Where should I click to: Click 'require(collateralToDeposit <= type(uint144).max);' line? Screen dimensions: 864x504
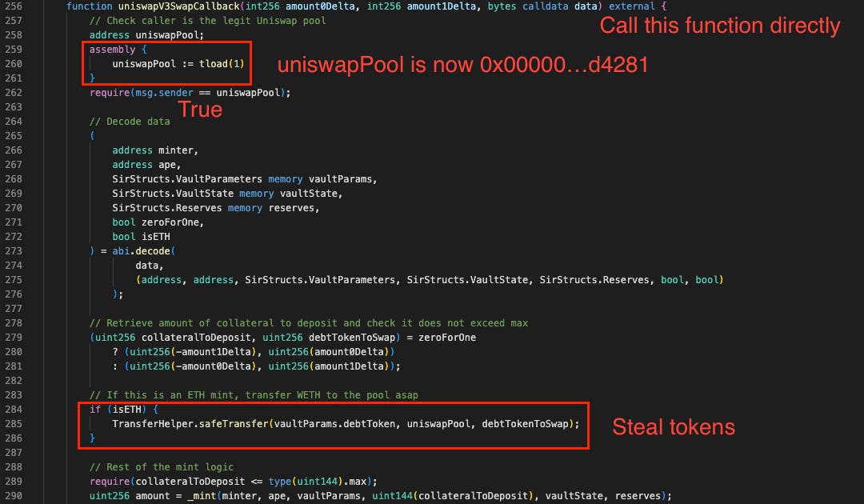(233, 482)
